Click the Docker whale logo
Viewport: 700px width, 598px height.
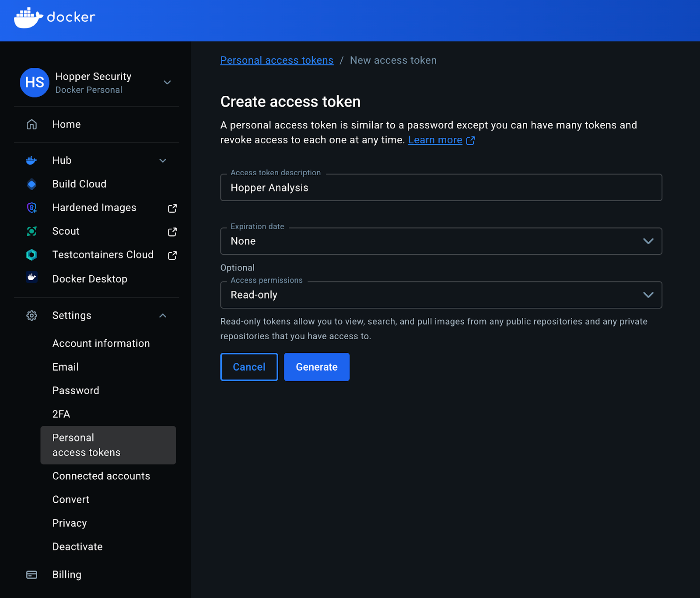[28, 18]
